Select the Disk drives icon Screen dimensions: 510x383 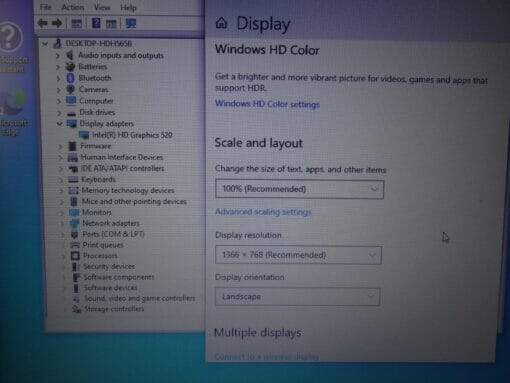click(x=71, y=113)
